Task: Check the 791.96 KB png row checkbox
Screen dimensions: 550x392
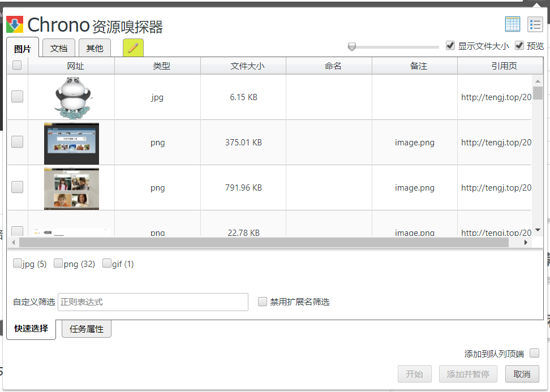Action: click(17, 187)
